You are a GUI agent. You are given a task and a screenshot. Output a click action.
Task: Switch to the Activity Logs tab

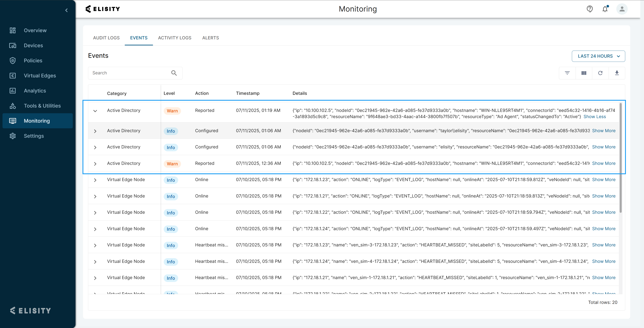point(175,38)
